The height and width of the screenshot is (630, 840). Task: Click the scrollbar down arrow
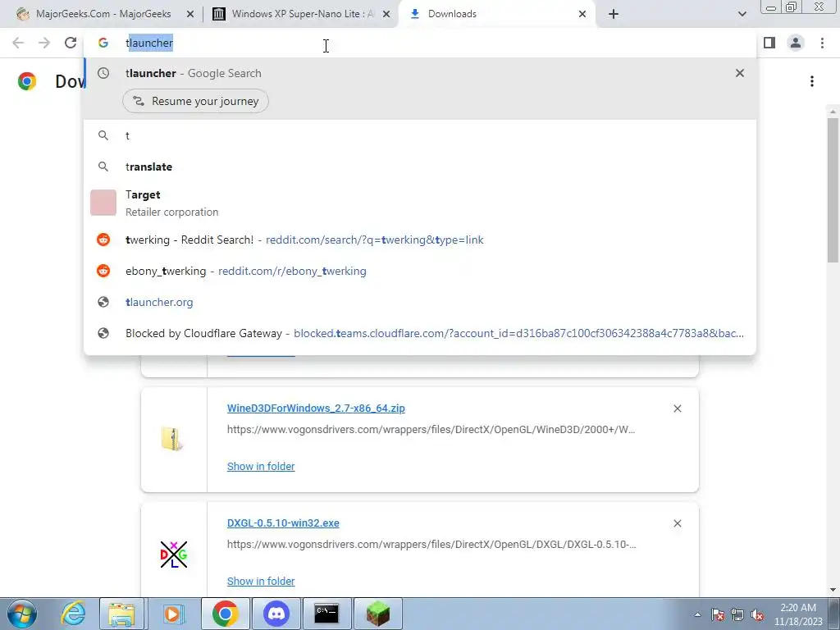click(x=833, y=591)
